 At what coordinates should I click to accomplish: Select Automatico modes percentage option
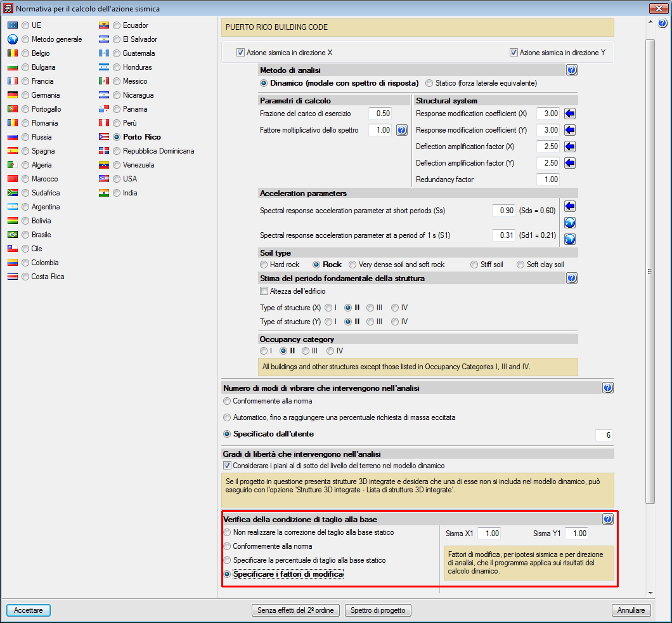[227, 417]
